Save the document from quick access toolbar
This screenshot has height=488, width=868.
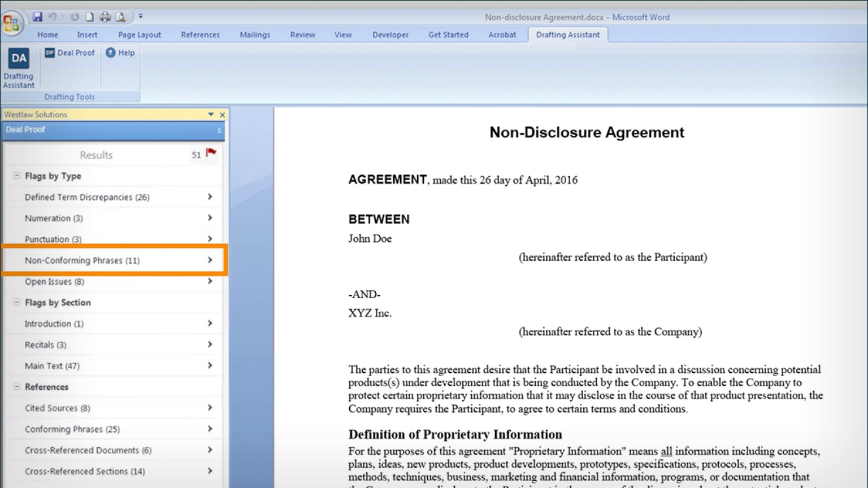[x=37, y=17]
